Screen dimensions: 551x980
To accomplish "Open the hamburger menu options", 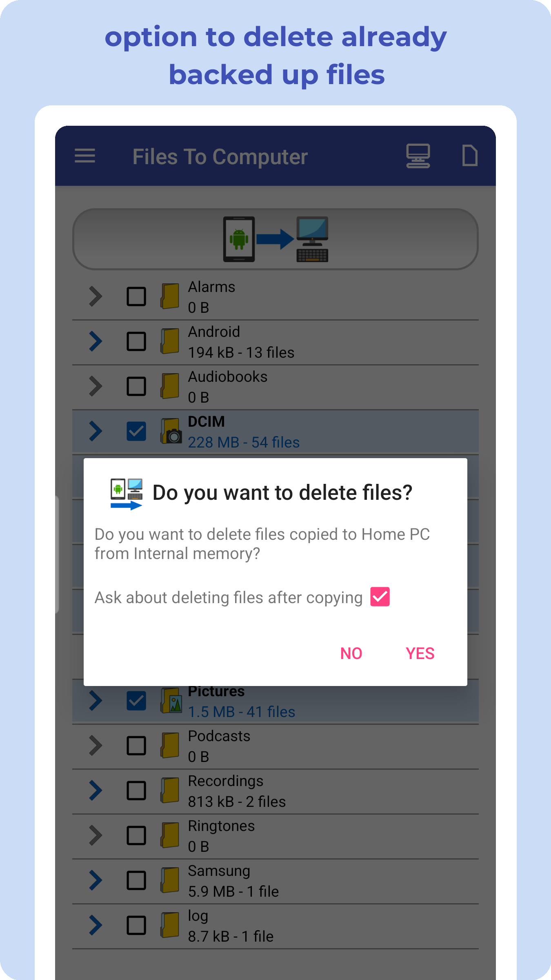I will 85,156.
